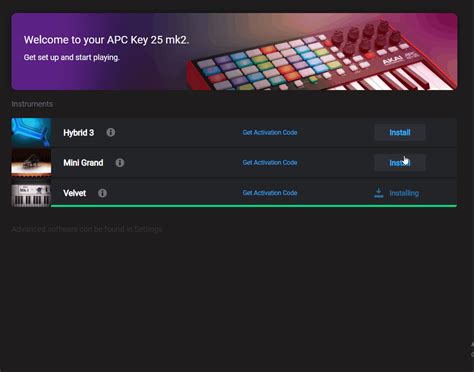Click the download icon next to Installing
This screenshot has width=474, height=372.
pyautogui.click(x=379, y=193)
